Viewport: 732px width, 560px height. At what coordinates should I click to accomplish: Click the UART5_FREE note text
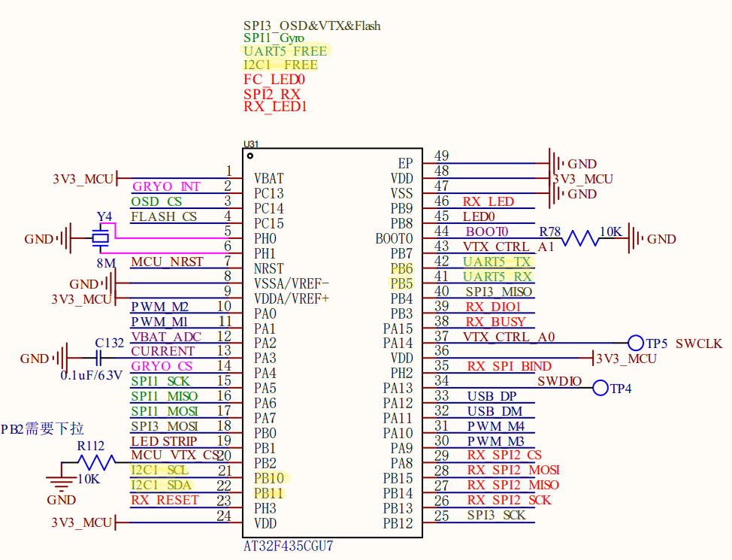click(286, 51)
